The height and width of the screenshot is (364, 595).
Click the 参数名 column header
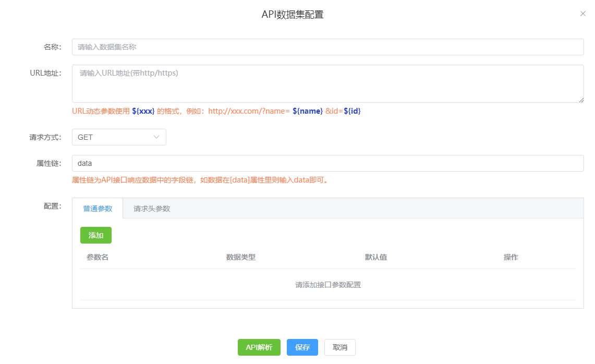click(x=98, y=257)
